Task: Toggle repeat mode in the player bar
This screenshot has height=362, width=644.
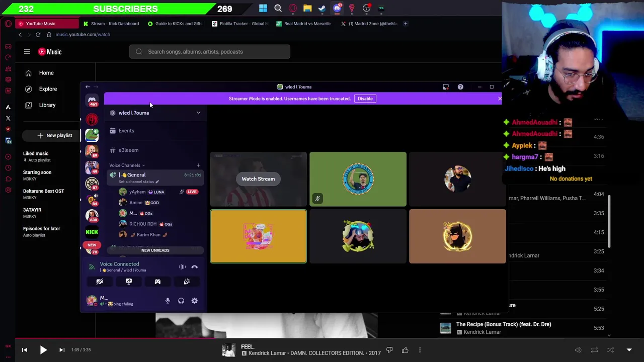Action: coord(594,350)
